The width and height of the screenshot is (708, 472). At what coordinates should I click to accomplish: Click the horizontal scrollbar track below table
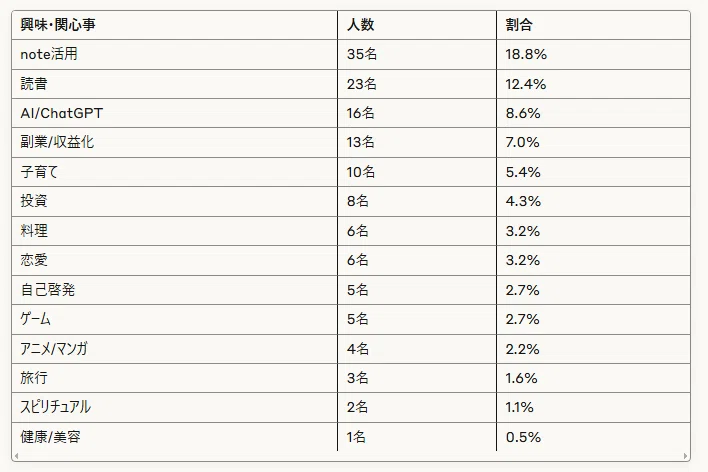click(351, 456)
